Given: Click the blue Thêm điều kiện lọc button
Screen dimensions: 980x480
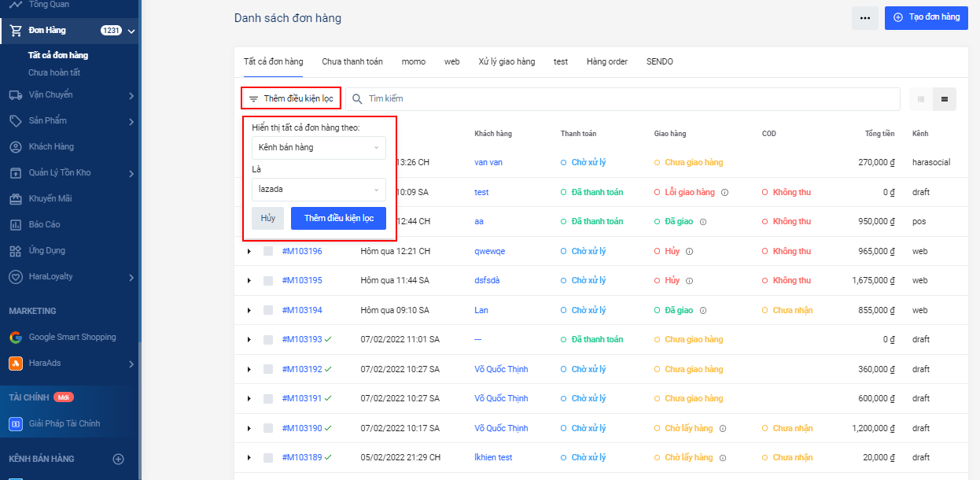Looking at the screenshot, I should point(338,218).
